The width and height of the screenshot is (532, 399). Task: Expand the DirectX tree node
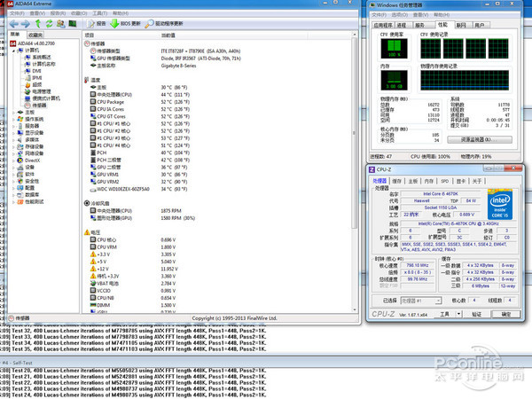[13, 159]
